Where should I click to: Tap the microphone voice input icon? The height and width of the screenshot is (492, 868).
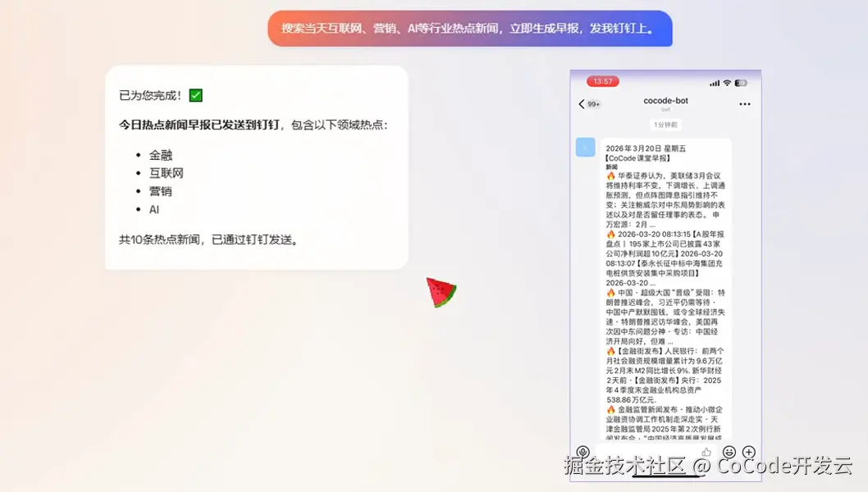click(582, 451)
